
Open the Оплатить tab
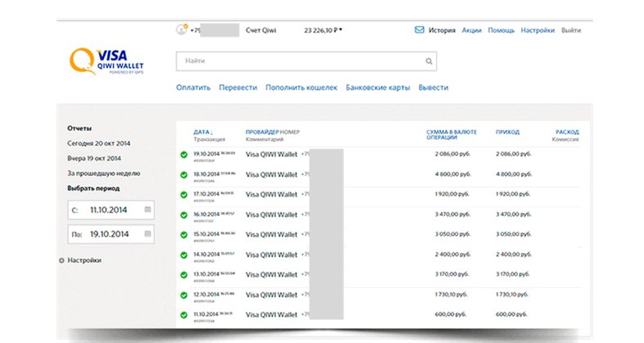point(193,88)
